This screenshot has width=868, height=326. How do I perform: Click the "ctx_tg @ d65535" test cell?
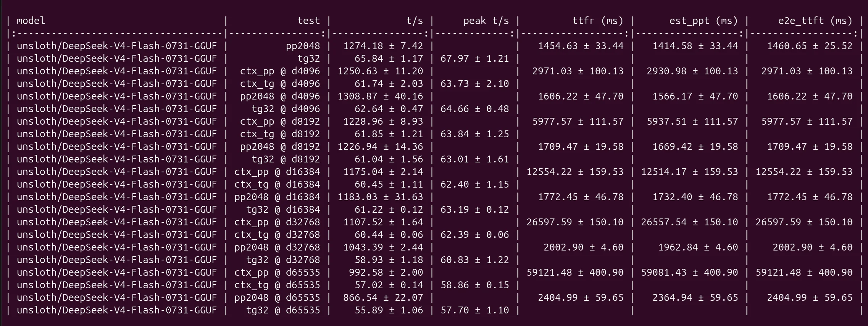[277, 285]
